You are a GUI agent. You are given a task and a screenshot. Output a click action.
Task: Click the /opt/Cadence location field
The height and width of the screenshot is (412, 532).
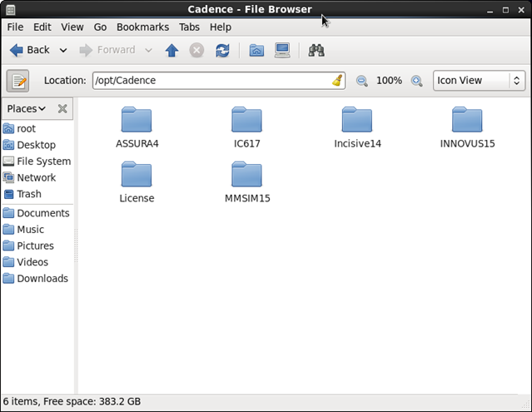click(x=219, y=81)
